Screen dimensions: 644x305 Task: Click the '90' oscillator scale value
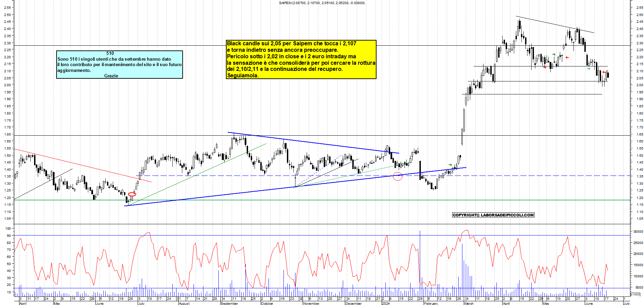point(9,235)
